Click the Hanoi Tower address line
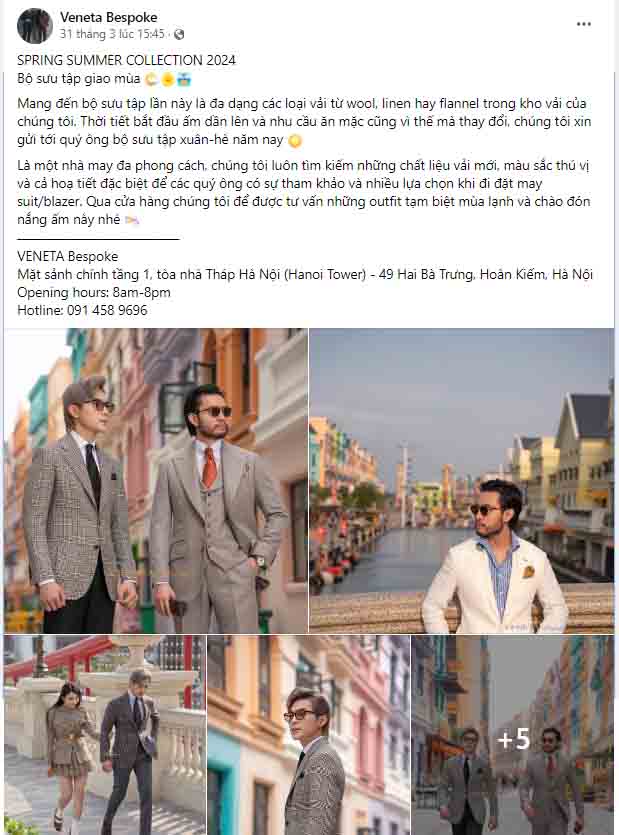Image resolution: width=619 pixels, height=835 pixels. pos(305,275)
